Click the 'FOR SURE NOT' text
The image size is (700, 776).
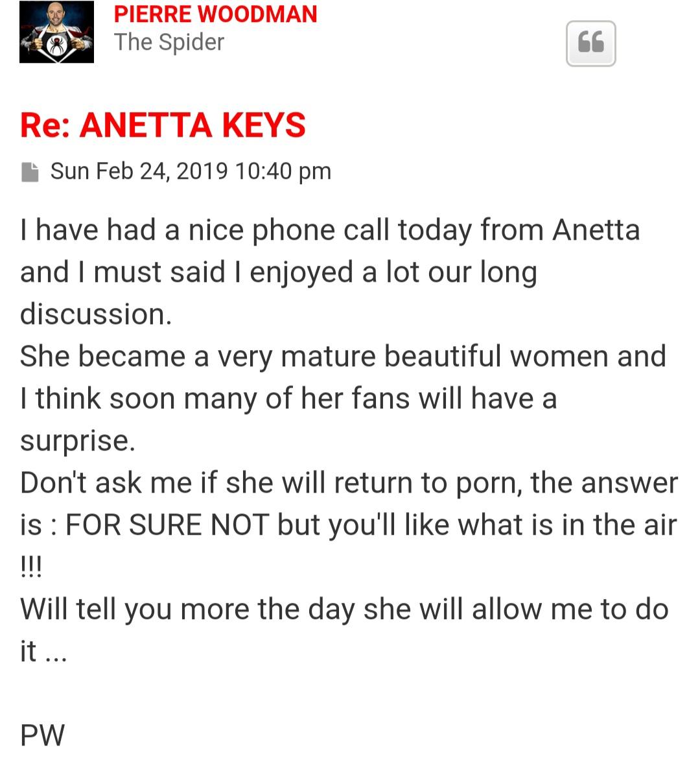pos(167,525)
